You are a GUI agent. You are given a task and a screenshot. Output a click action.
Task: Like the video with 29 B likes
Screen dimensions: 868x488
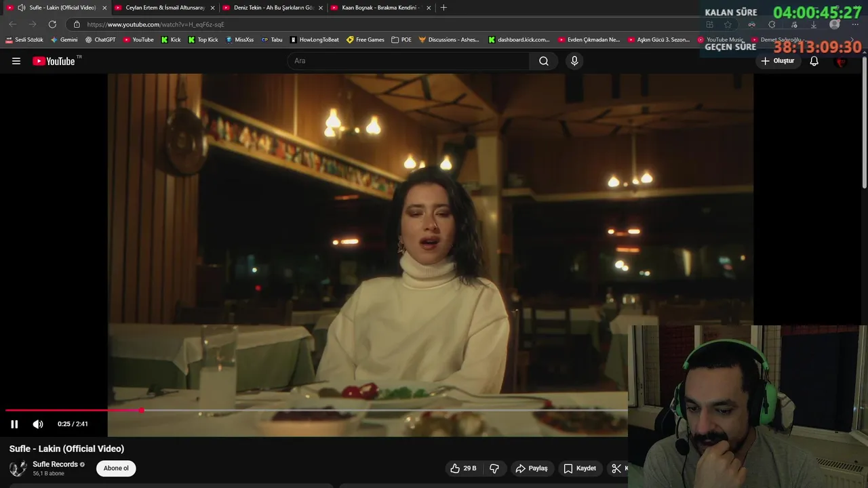464,468
